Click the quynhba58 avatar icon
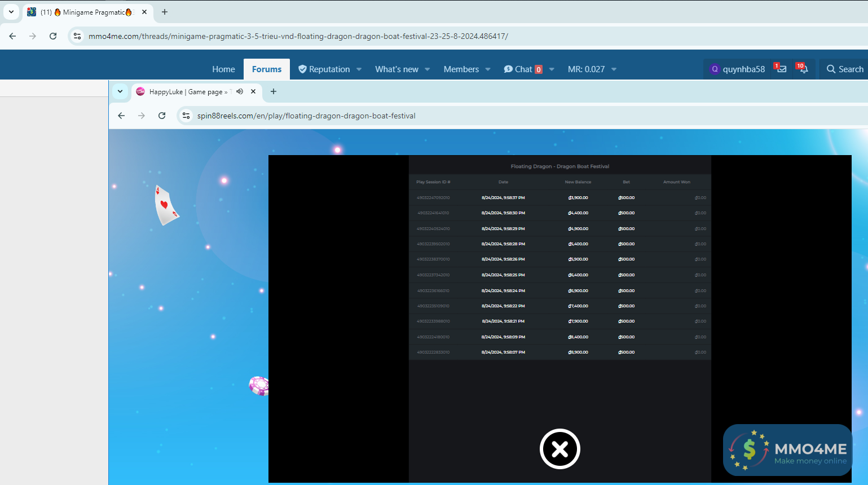This screenshot has width=868, height=485. (715, 69)
